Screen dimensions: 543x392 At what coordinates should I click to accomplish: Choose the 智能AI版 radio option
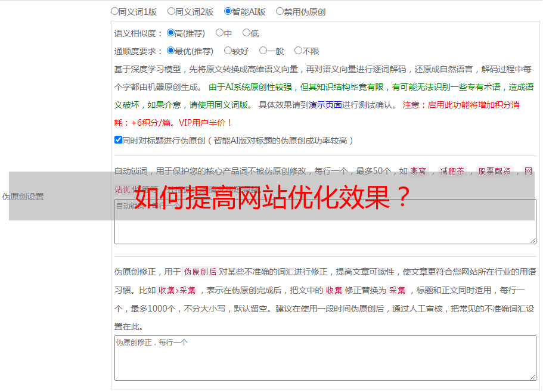pos(228,11)
